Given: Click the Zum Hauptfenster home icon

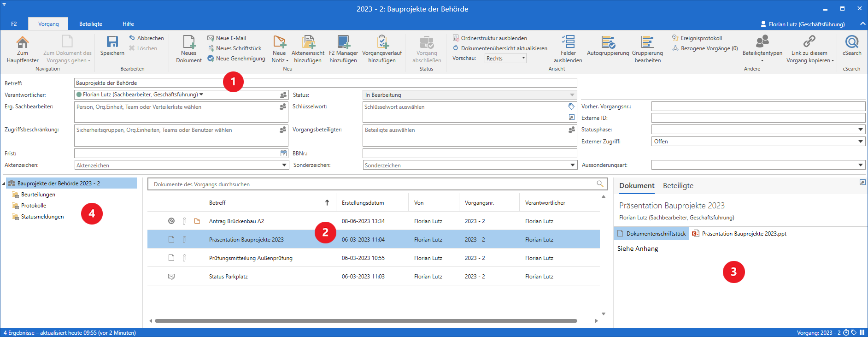Looking at the screenshot, I should (22, 42).
